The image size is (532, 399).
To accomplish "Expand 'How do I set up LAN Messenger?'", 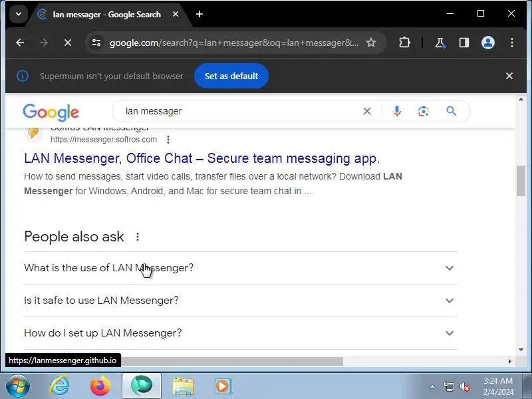I will coord(241,333).
